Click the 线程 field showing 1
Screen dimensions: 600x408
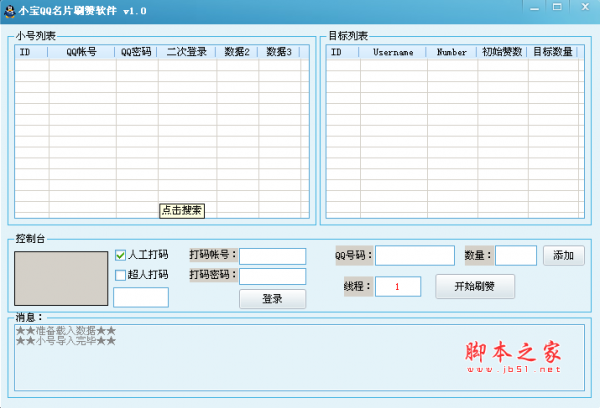tap(398, 286)
